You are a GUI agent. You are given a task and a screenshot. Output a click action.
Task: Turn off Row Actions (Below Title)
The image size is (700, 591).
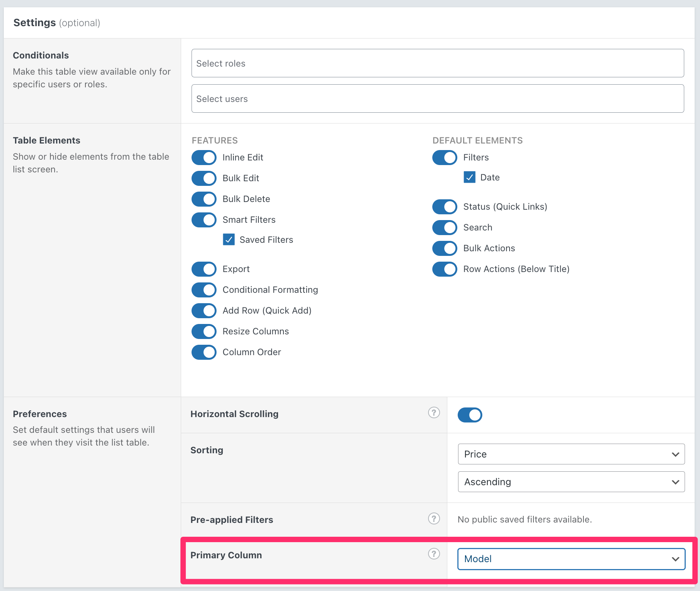click(x=444, y=269)
